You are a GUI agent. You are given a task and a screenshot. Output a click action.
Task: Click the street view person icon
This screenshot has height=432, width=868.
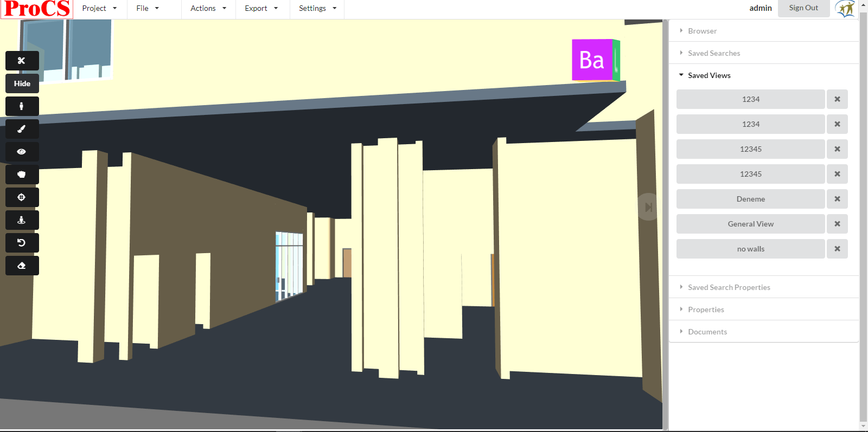tap(22, 220)
